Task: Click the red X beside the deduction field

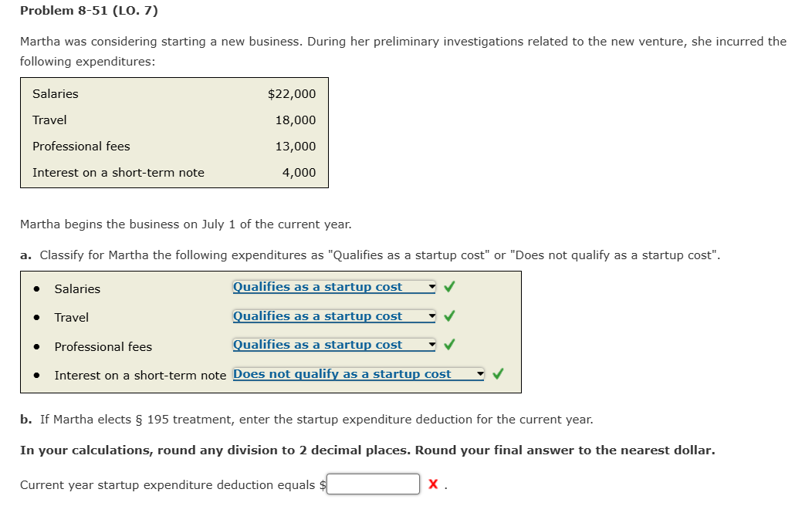Action: [x=431, y=484]
